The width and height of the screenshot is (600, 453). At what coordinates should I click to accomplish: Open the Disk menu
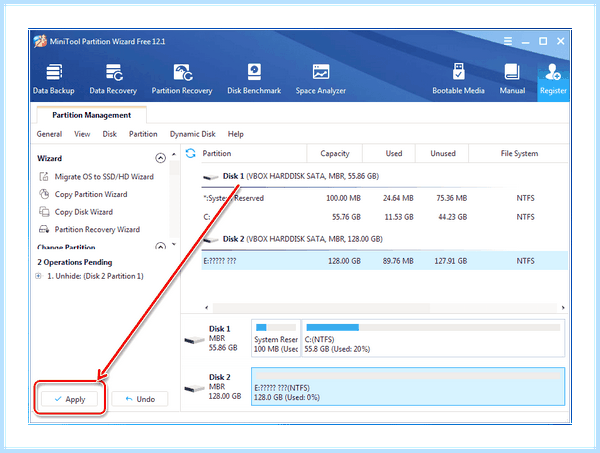click(x=109, y=134)
